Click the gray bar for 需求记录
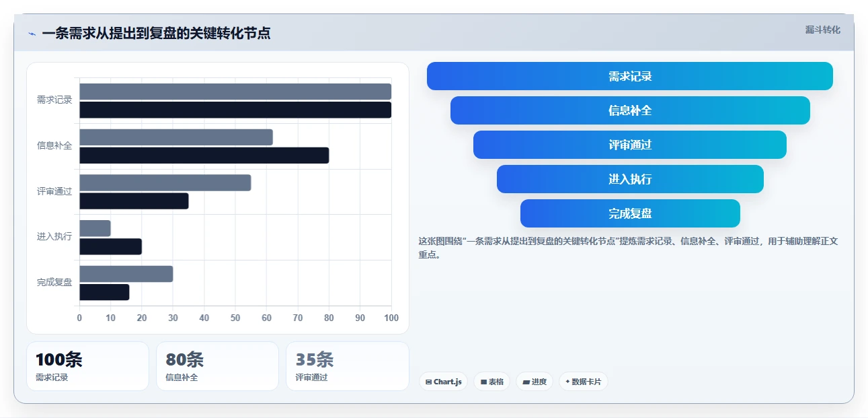Screen dimensions: 868x418 tap(235, 92)
